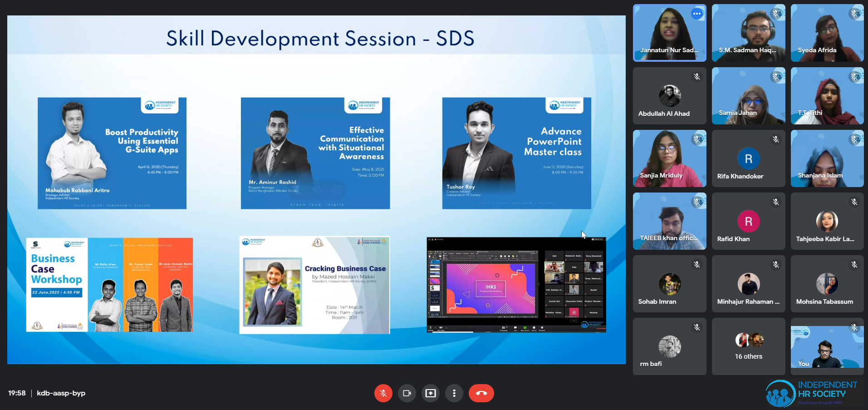Select T.T. Tithi video tile
Viewport: 868px width, 410px height.
[x=827, y=96]
